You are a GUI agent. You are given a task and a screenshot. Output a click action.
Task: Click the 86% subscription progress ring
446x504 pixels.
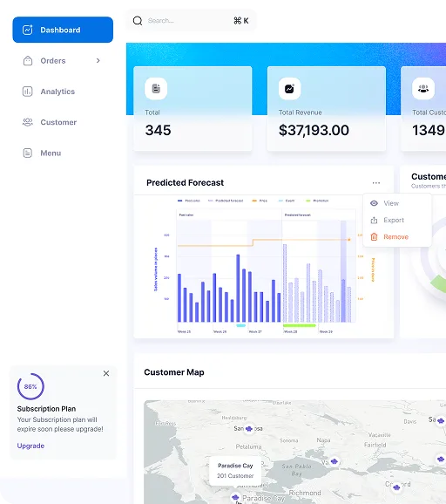[30, 386]
